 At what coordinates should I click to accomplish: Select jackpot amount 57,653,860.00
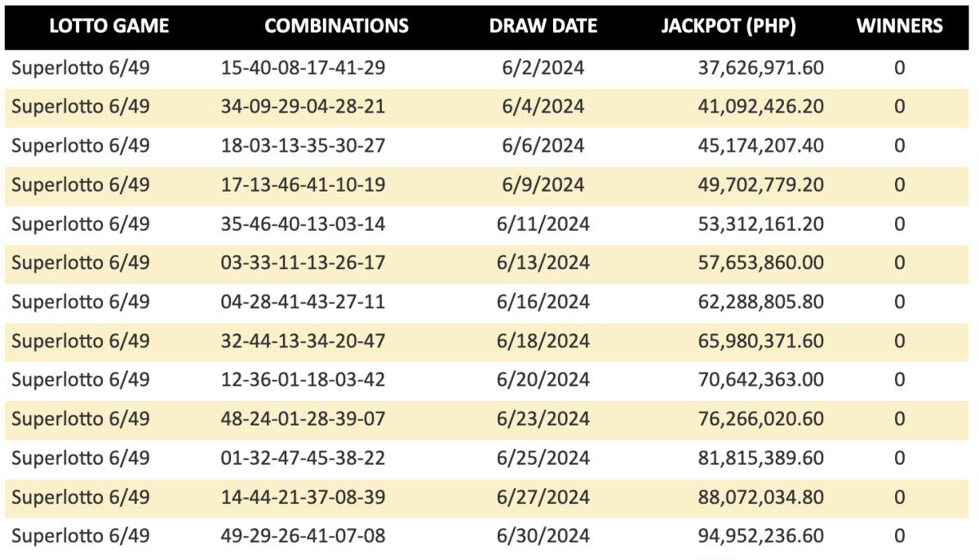[760, 263]
